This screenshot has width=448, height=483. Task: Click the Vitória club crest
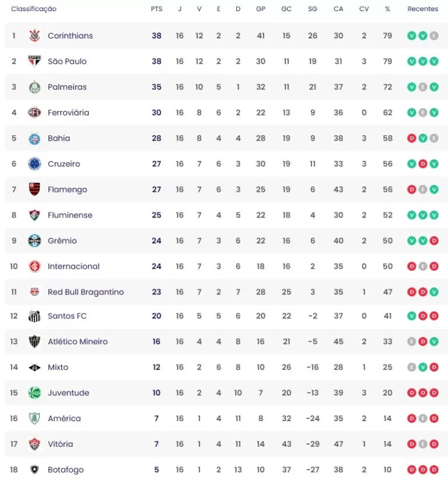pyautogui.click(x=34, y=444)
